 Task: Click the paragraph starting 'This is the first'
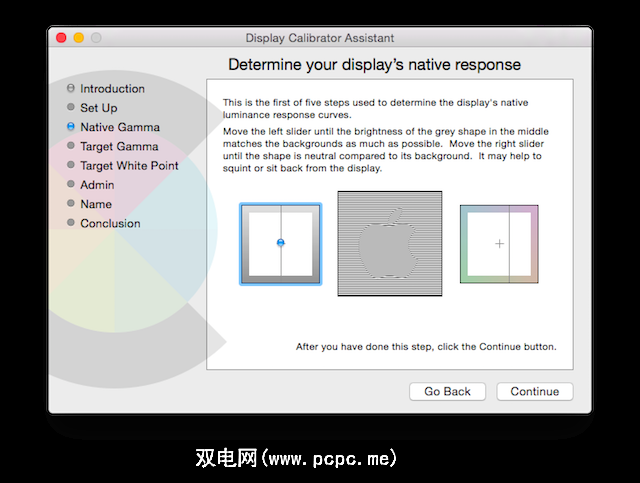[x=376, y=109]
